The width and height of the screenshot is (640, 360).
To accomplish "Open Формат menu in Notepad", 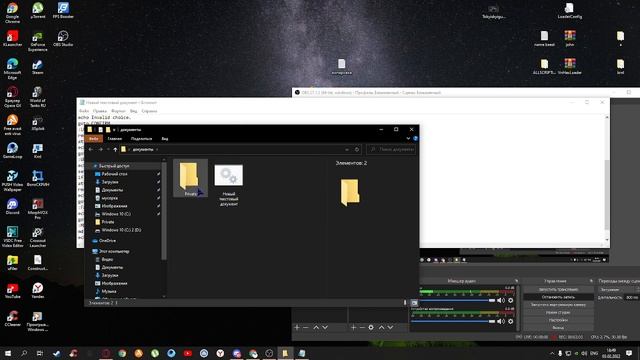I will coord(118,111).
